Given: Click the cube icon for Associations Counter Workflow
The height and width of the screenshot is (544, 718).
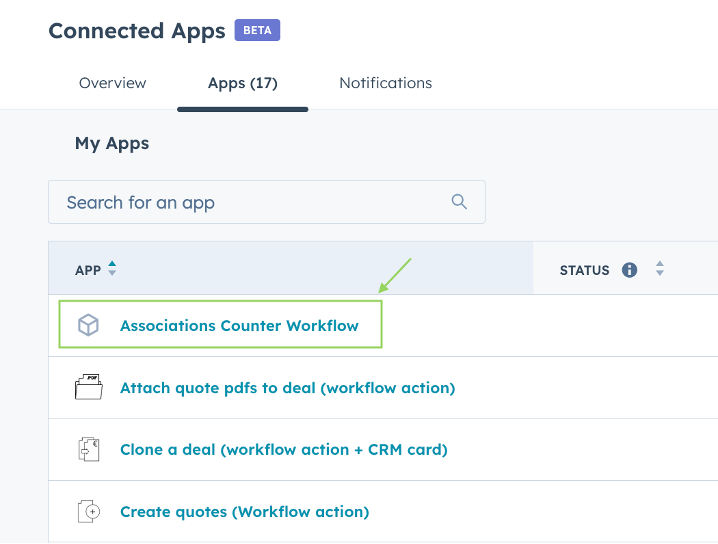Looking at the screenshot, I should click(89, 325).
